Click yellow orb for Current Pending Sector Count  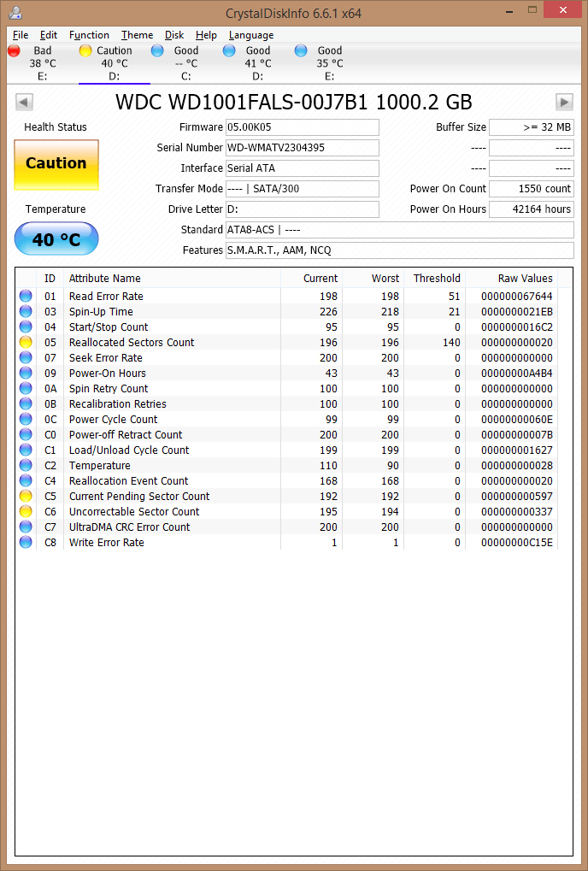tap(26, 496)
